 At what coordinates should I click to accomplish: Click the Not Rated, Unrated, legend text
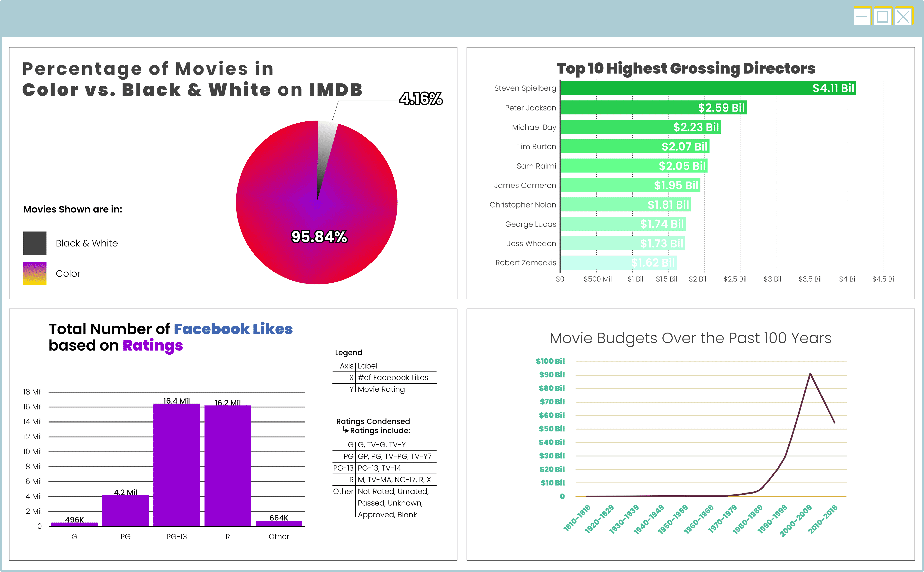pos(393,491)
